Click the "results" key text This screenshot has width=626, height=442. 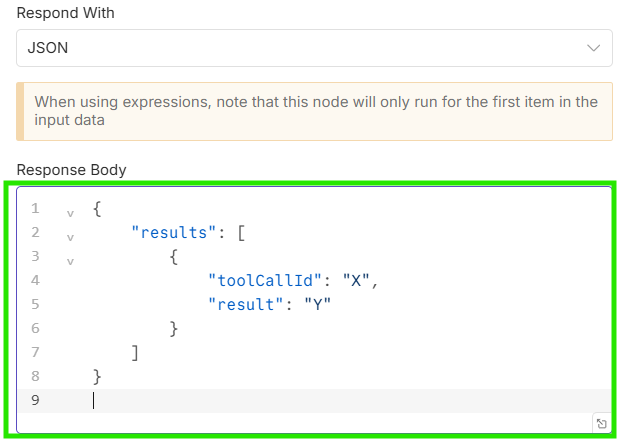[174, 233]
